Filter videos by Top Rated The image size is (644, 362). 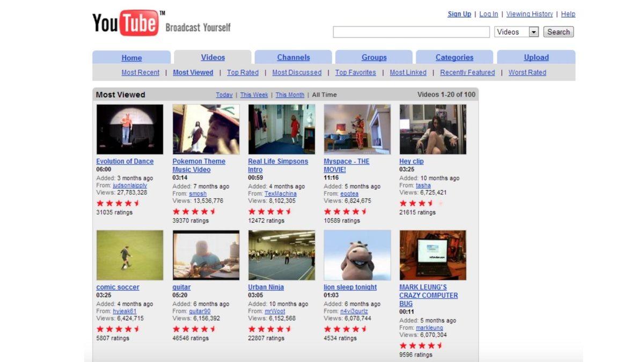point(243,72)
